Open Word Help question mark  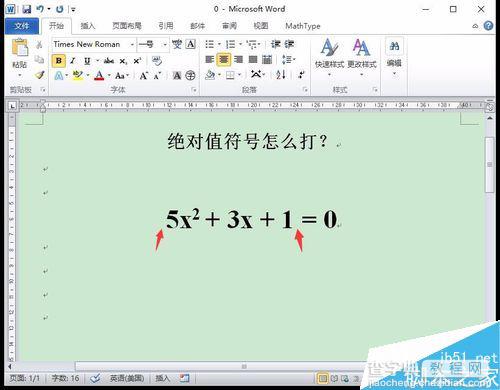488,26
